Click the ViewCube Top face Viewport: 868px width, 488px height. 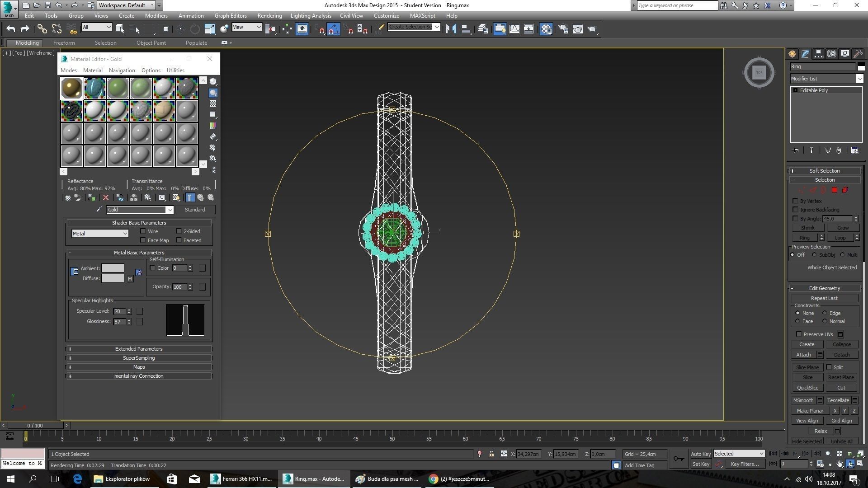point(759,72)
